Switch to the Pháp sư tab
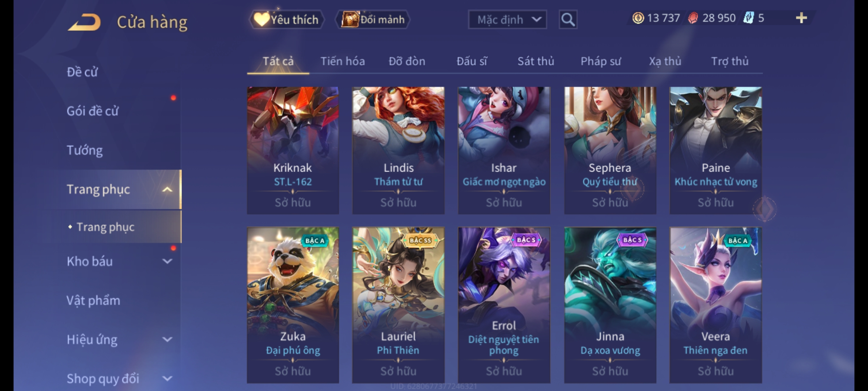The image size is (868, 391). click(x=600, y=61)
